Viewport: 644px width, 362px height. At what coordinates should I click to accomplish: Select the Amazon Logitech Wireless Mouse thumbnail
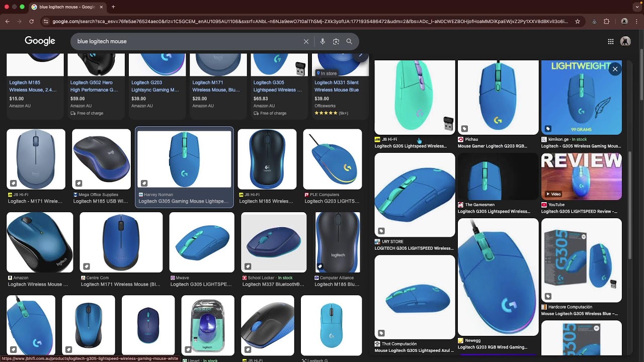point(40,242)
